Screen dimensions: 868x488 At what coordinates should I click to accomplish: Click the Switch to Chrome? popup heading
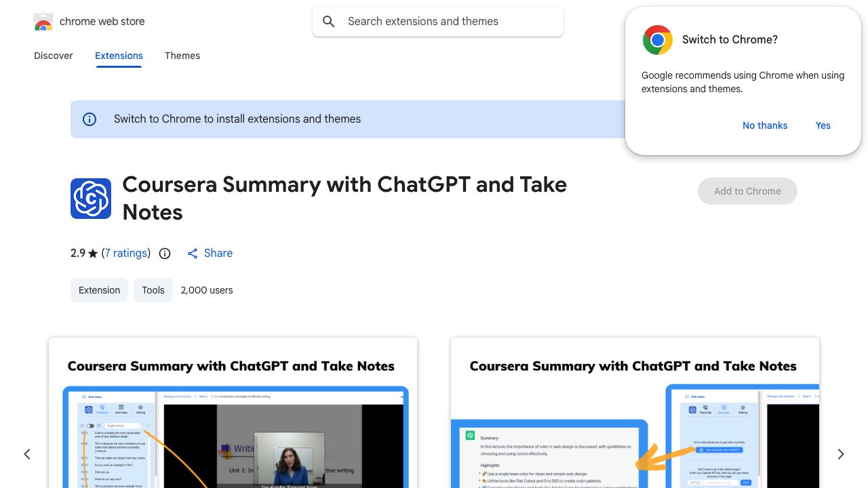(730, 40)
